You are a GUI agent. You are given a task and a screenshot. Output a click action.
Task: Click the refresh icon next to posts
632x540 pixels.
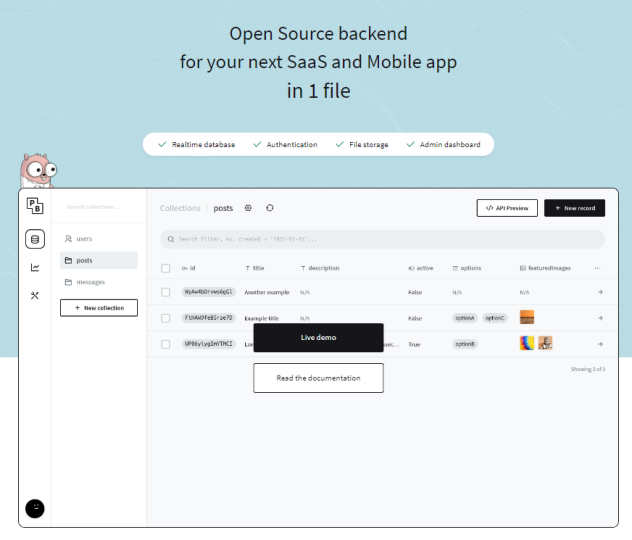pos(270,208)
